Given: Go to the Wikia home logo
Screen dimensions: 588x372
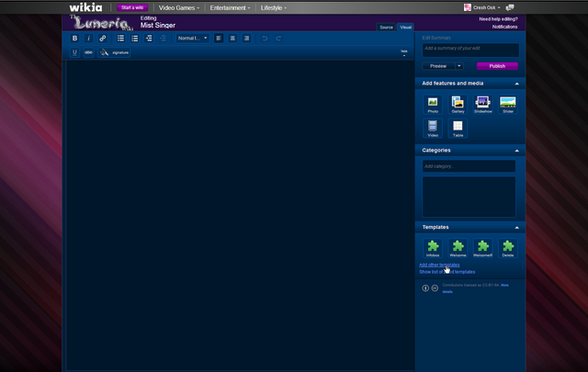Looking at the screenshot, I should point(85,7).
